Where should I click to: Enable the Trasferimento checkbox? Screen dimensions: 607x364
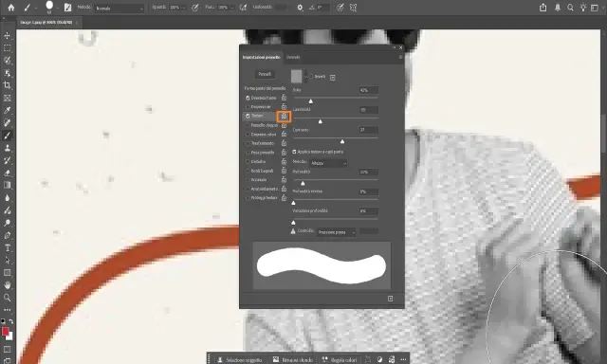pyautogui.click(x=248, y=143)
